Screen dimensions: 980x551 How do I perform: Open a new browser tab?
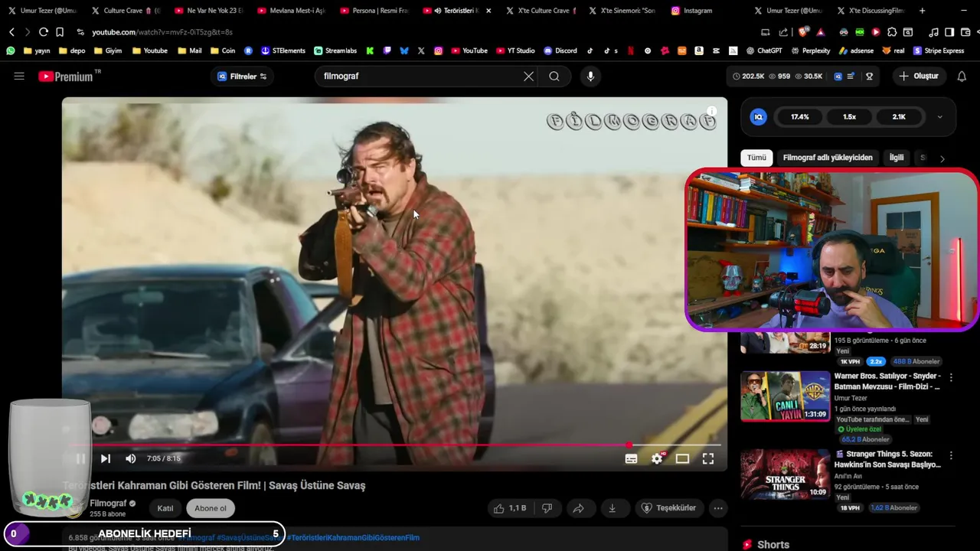(x=922, y=11)
